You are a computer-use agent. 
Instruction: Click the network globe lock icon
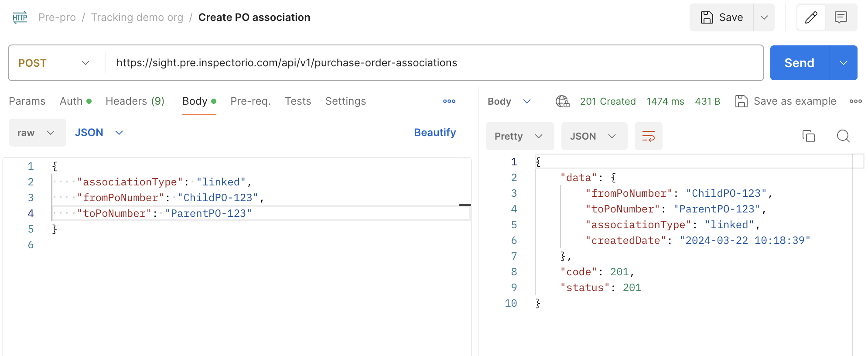[563, 101]
